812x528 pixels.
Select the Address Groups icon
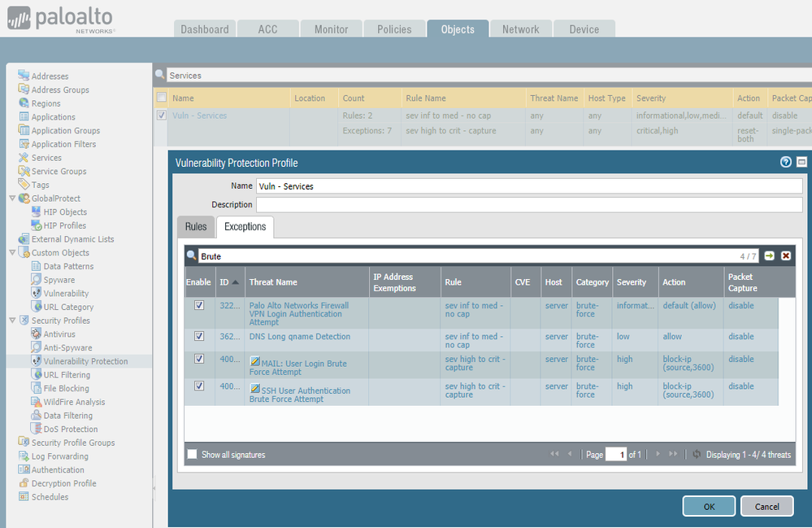coord(24,89)
